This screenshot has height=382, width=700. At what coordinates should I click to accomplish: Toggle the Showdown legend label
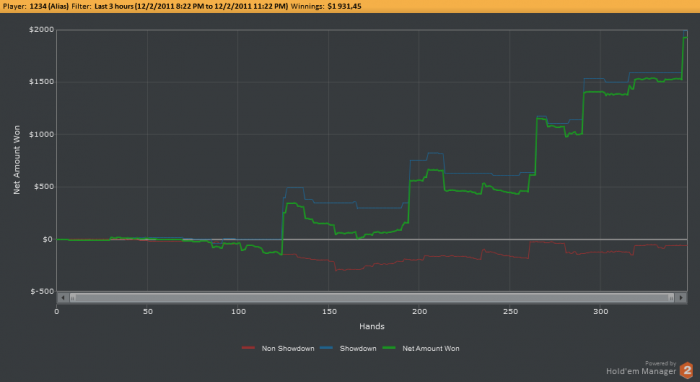(x=358, y=349)
